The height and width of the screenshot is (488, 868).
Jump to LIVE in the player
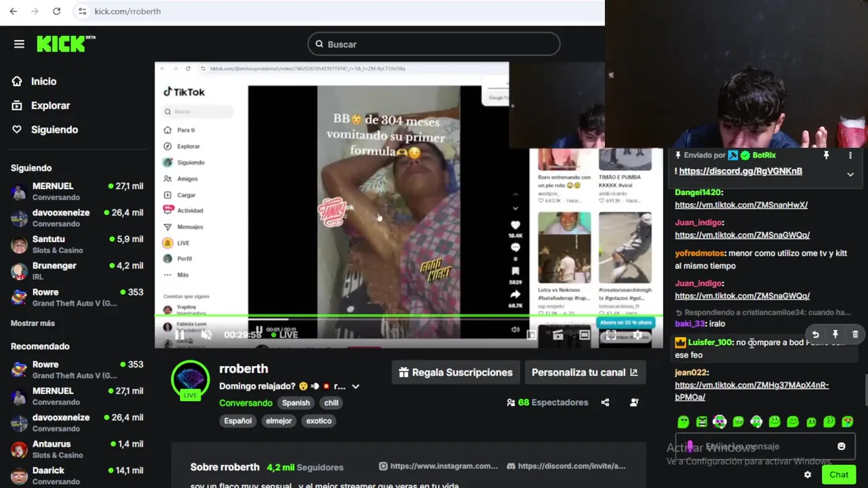[x=284, y=335]
